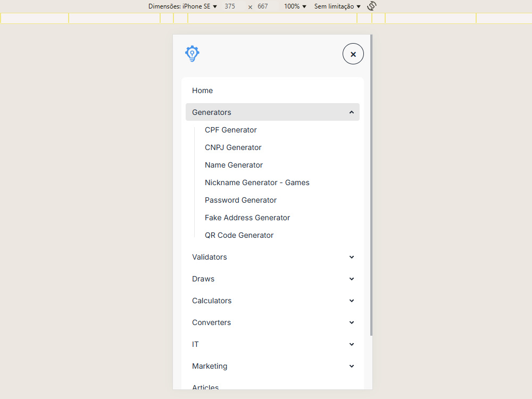Edit the width field showing 375
This screenshot has height=399, width=532.
coord(230,6)
